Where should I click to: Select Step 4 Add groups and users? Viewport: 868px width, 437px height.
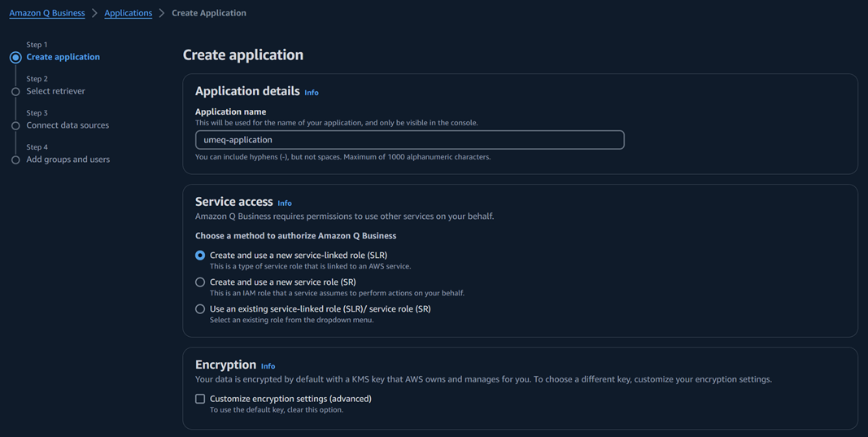[68, 160]
